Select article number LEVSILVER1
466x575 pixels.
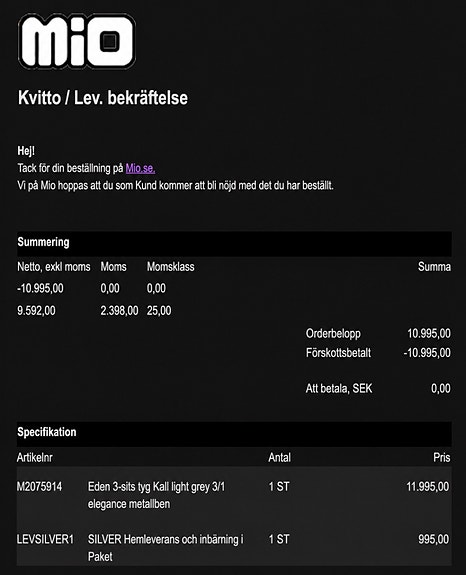pyautogui.click(x=45, y=539)
